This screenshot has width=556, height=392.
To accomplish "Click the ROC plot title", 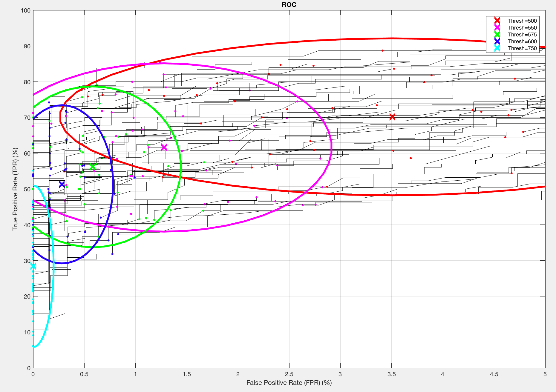I will [x=289, y=5].
